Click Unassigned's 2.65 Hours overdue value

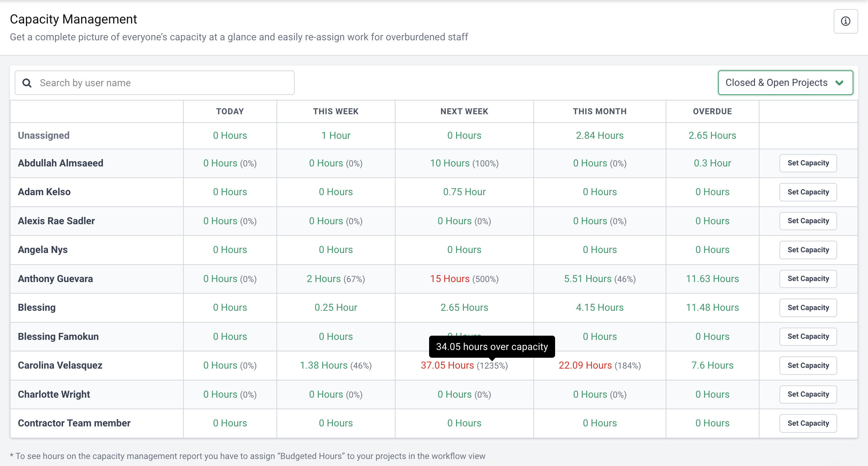pyautogui.click(x=712, y=136)
